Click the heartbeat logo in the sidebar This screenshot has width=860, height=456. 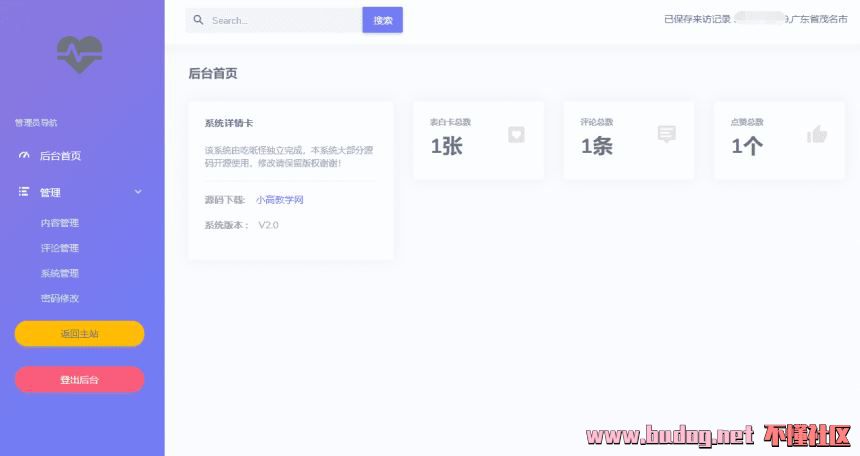pyautogui.click(x=80, y=54)
